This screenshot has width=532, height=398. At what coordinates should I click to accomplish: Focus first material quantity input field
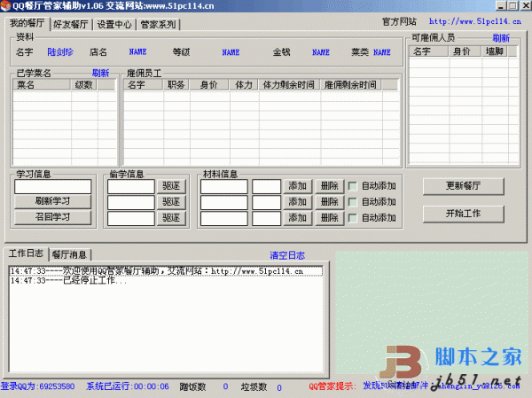click(x=266, y=187)
